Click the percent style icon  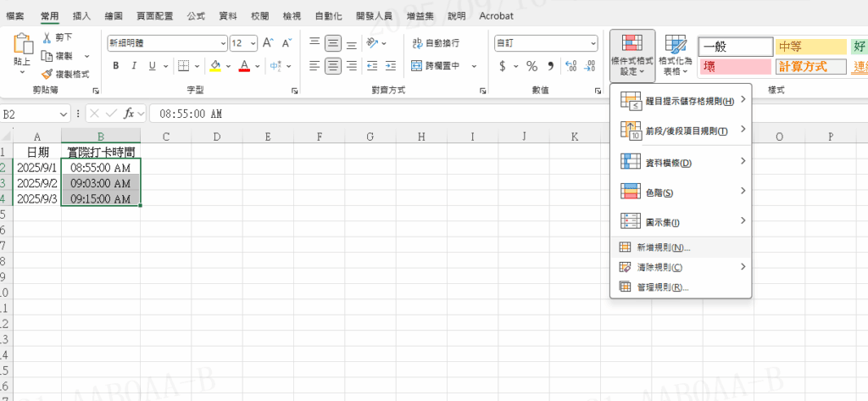click(531, 66)
